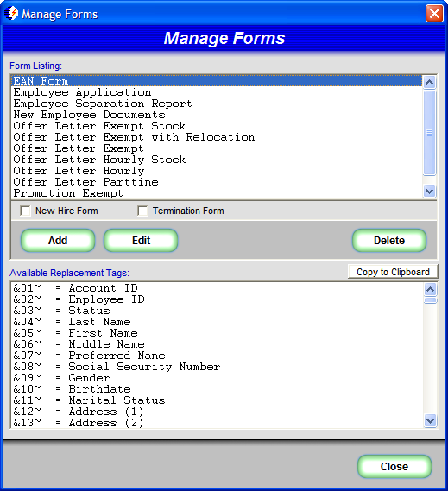
Task: Enable the New Hire Form checkbox
Action: pyautogui.click(x=25, y=211)
